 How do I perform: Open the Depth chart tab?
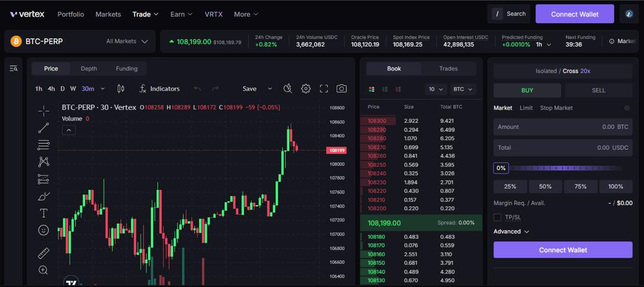pos(89,69)
